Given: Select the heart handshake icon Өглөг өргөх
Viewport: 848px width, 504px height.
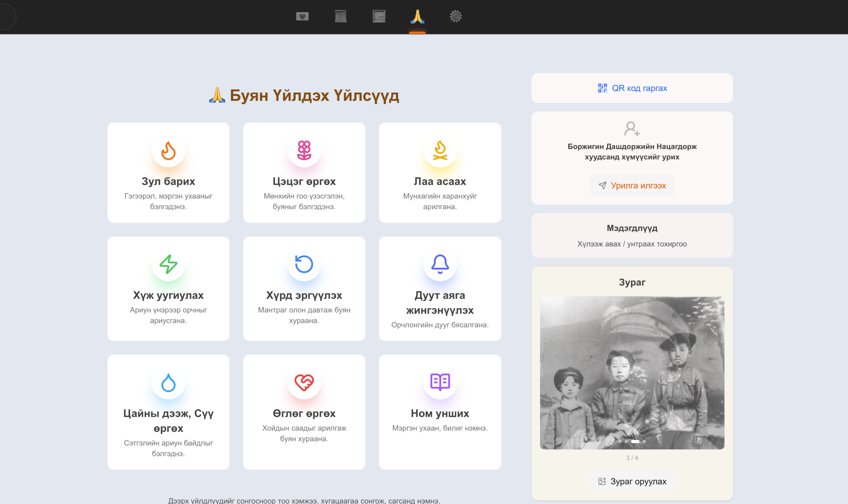Looking at the screenshot, I should (x=304, y=382).
